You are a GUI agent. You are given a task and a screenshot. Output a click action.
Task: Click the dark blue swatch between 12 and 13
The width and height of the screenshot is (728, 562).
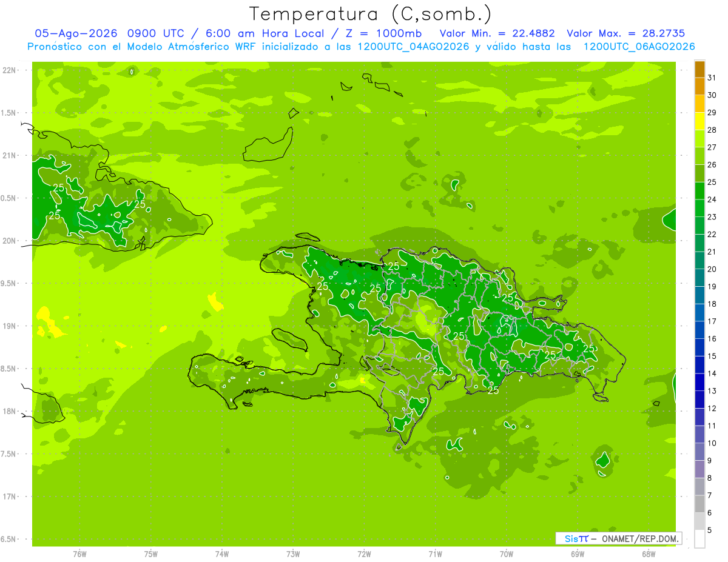click(699, 400)
